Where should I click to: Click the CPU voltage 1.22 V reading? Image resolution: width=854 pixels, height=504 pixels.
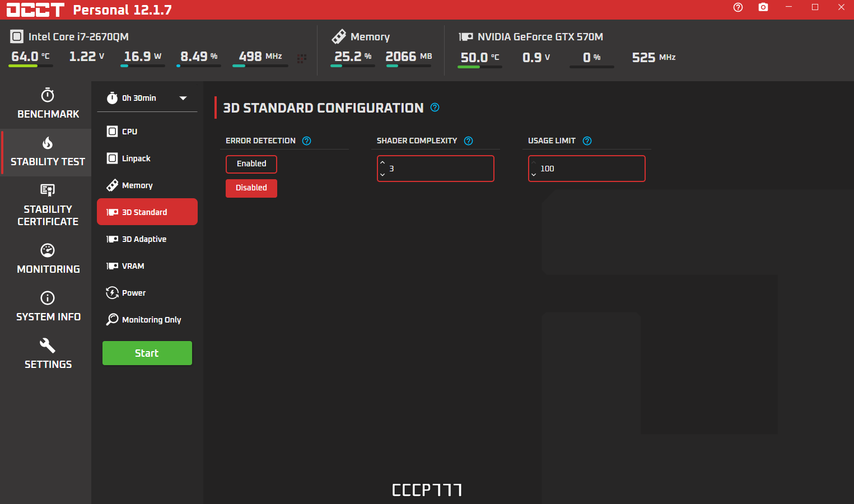click(86, 57)
